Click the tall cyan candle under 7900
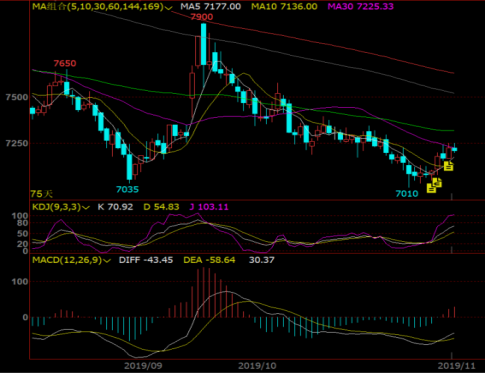This screenshot has height=374, width=486. tap(203, 44)
